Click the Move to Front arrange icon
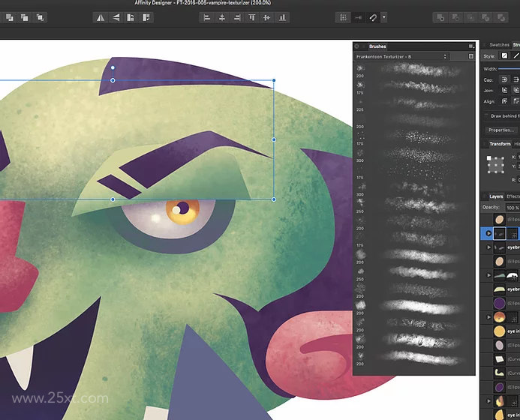The width and height of the screenshot is (520, 420). pyautogui.click(x=40, y=17)
